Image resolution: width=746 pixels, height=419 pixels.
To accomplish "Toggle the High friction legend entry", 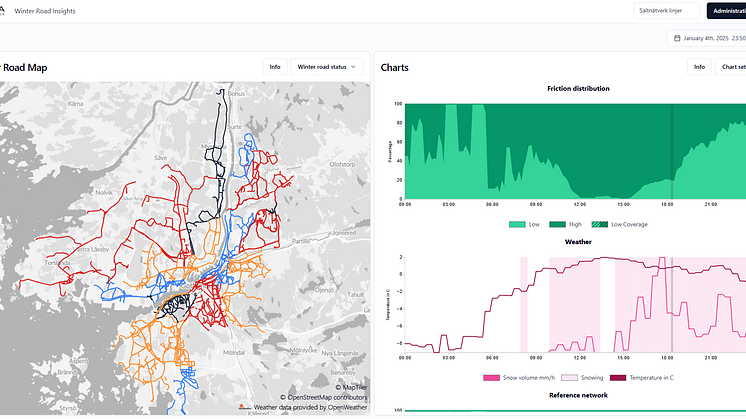I will (571, 224).
